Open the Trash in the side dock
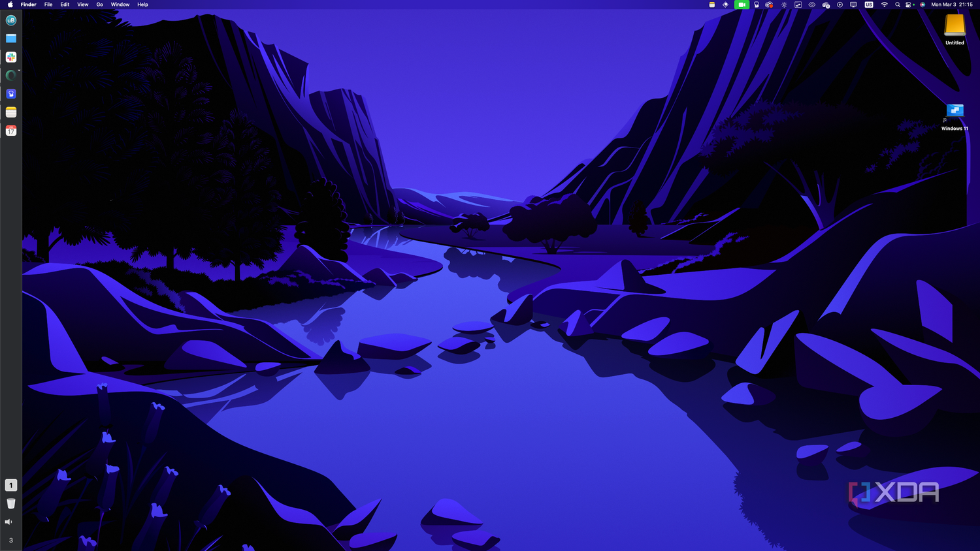This screenshot has width=980, height=551. pyautogui.click(x=10, y=503)
